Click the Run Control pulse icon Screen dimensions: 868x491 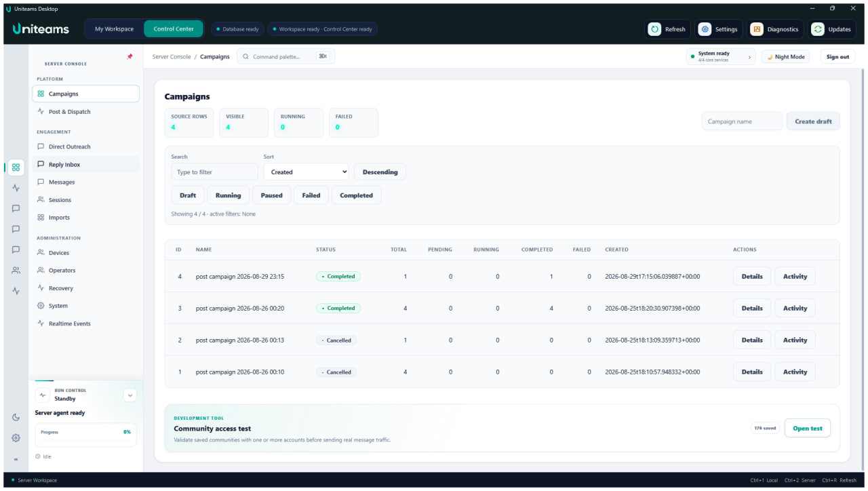tap(43, 395)
